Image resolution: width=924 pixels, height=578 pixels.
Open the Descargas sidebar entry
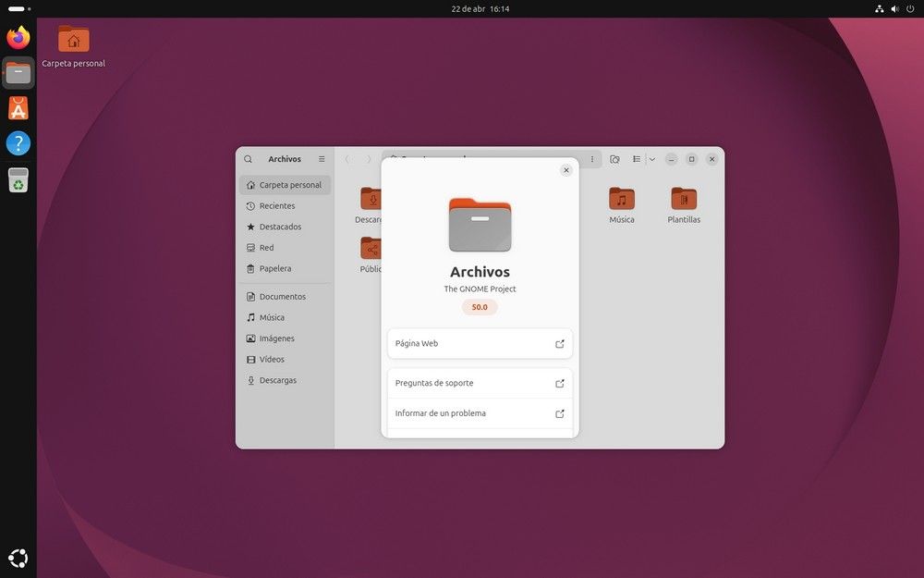click(x=286, y=380)
